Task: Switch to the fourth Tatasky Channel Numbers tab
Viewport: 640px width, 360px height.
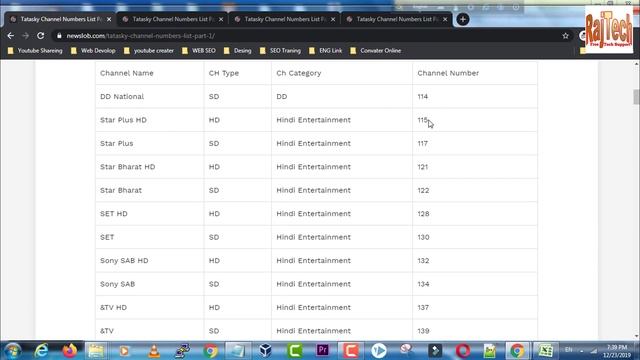Action: tap(397, 19)
